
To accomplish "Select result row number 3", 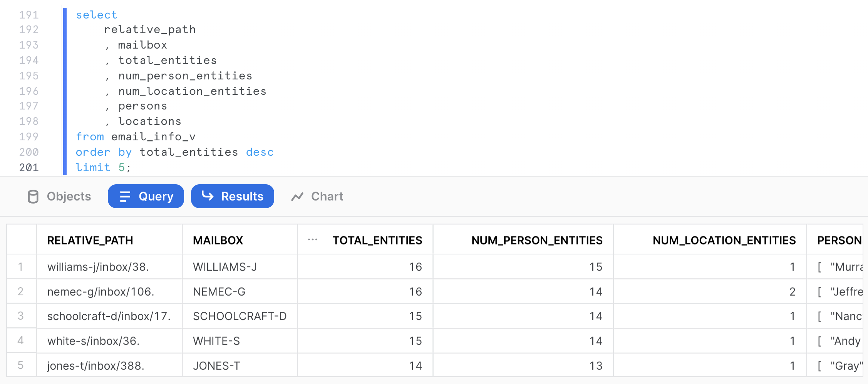I will (21, 316).
